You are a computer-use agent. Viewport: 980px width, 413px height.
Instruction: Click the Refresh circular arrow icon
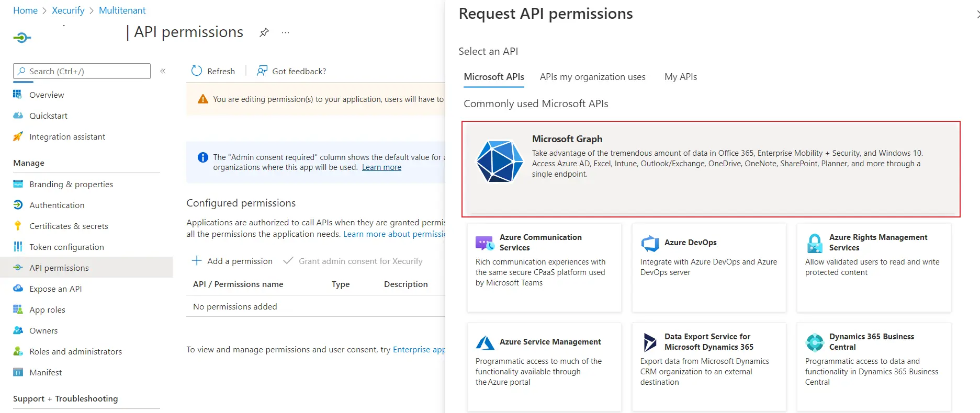pos(197,71)
